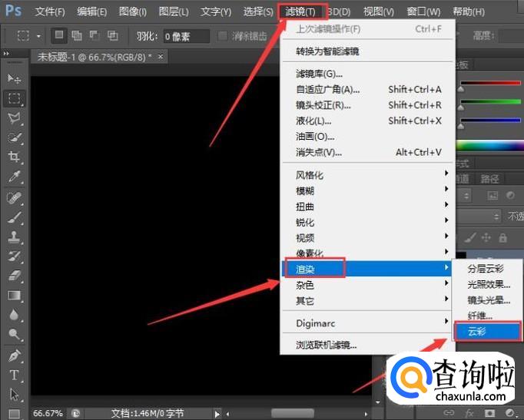
Task: Click the feather 羽化 input field
Action: [x=186, y=36]
